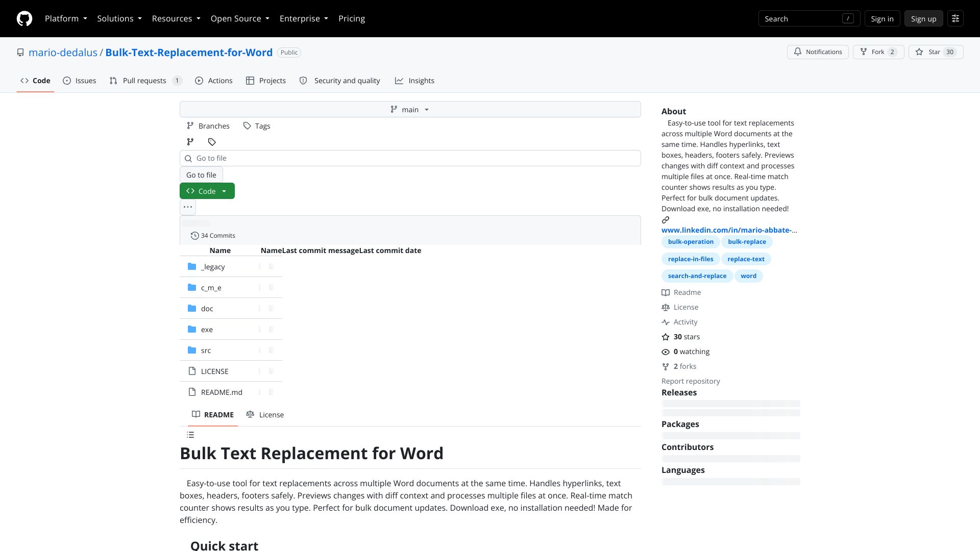Viewport: 980px width, 551px height.
Task: Open the Activity link
Action: 679,322
